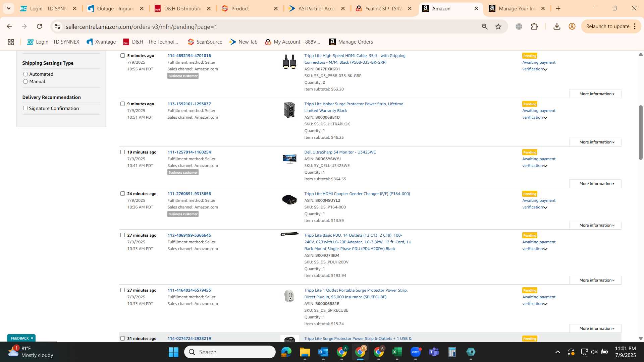This screenshot has width=644, height=362.
Task: Open site information icon in address bar
Action: click(x=57, y=26)
